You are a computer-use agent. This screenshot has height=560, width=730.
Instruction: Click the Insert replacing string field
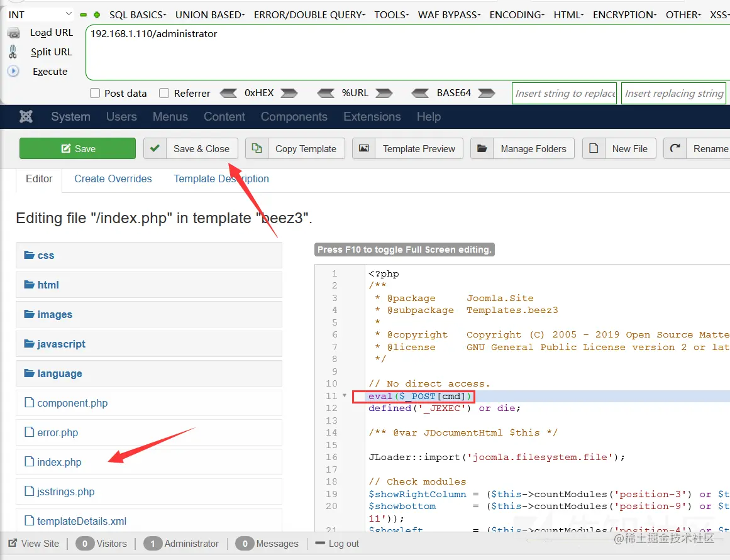[673, 93]
